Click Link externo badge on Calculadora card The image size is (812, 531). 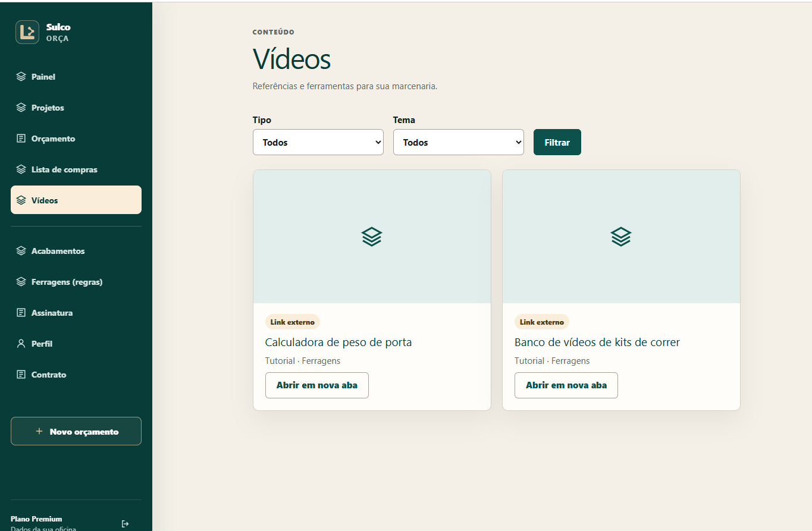coord(293,322)
